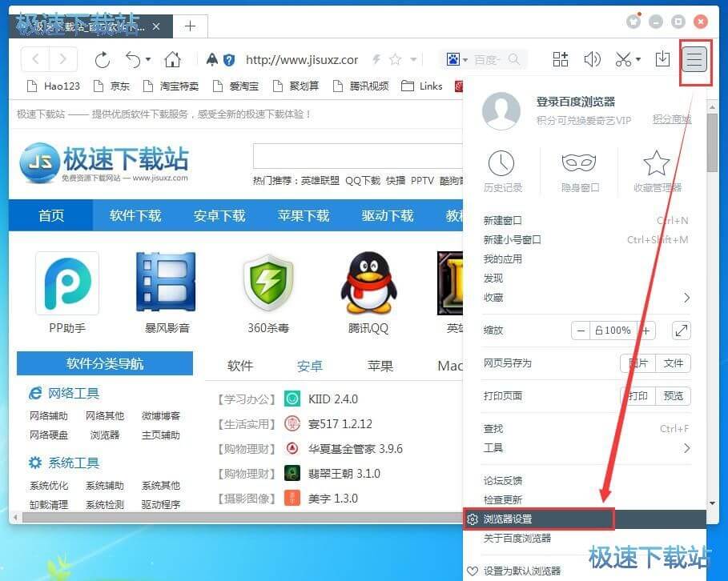Open the 驱动下载 navigation tab
Viewport: 728px width, 581px height.
click(x=387, y=215)
